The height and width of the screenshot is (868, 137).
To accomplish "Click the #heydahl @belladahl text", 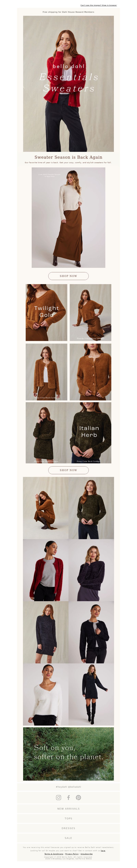I will pyautogui.click(x=68, y=787).
